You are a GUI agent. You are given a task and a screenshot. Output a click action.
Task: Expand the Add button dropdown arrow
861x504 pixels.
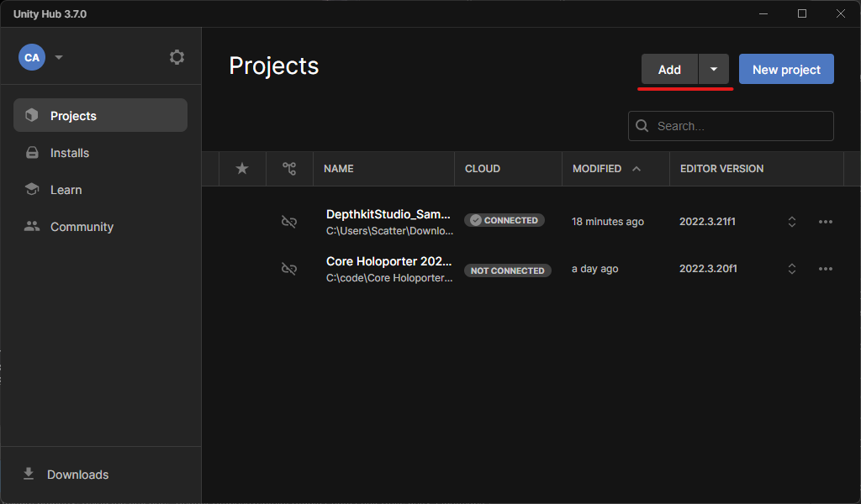click(x=714, y=70)
